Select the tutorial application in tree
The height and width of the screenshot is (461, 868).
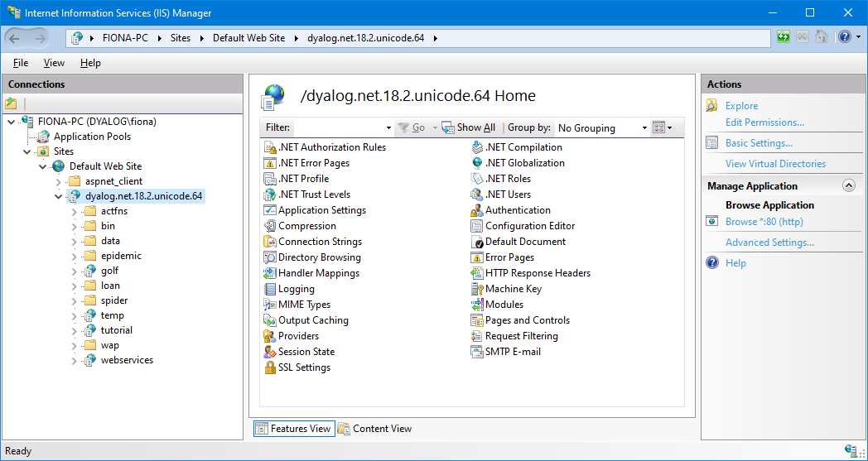[x=116, y=330]
